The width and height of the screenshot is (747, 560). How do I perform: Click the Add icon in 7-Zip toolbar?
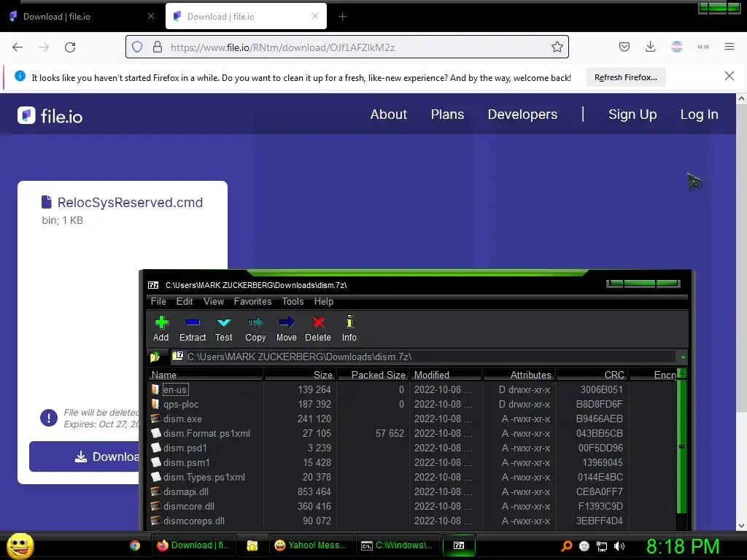161,322
